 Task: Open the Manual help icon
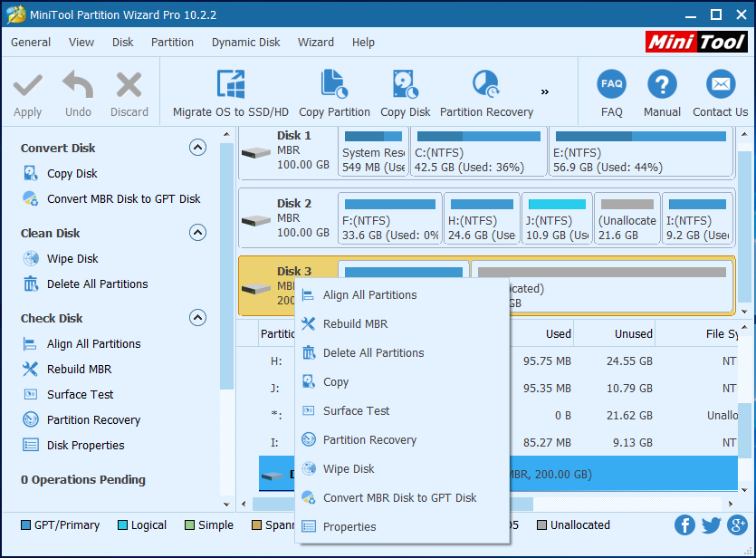[662, 84]
